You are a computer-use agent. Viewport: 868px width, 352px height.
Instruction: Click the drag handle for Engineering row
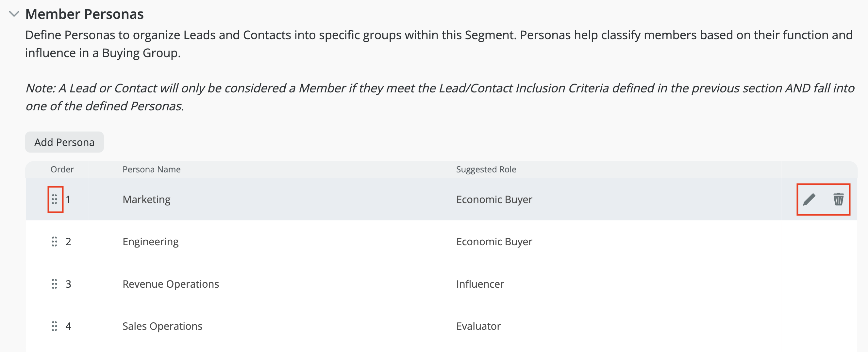pos(54,242)
